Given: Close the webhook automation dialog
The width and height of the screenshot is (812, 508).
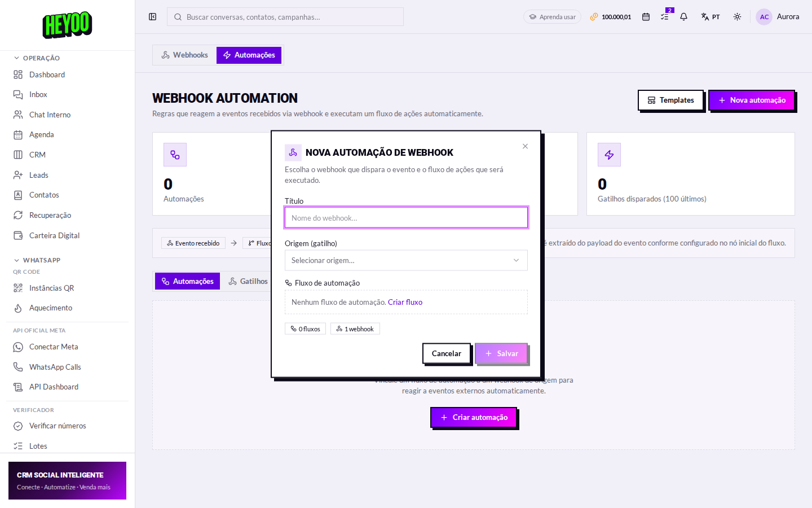Looking at the screenshot, I should [525, 146].
